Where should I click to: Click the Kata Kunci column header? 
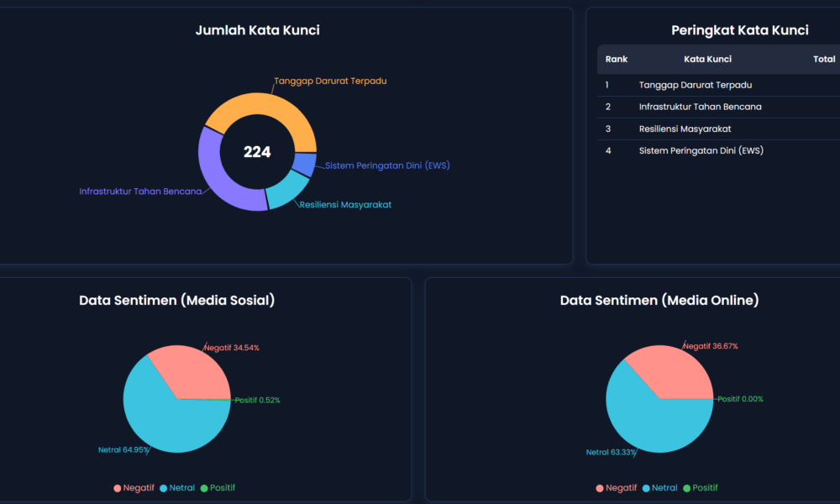pos(707,60)
